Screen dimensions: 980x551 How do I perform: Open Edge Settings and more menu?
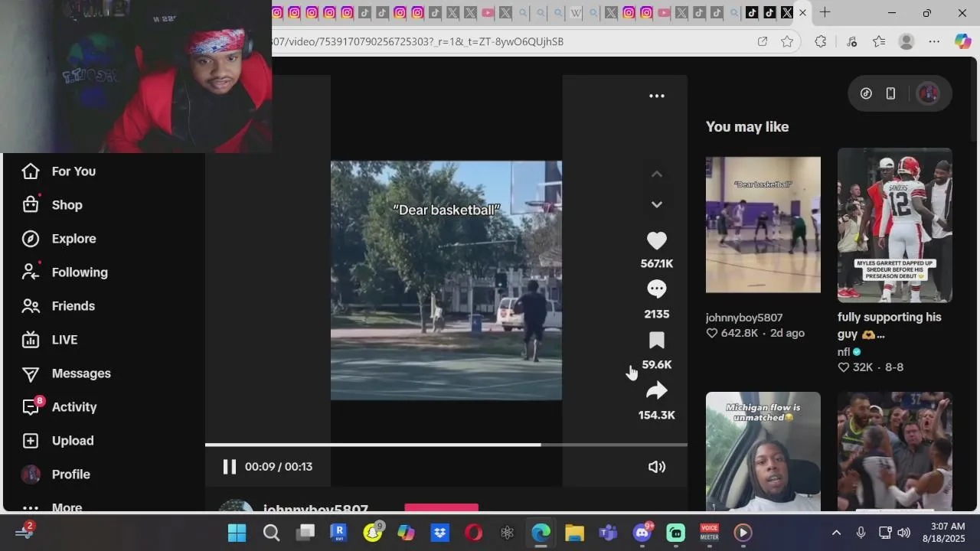pyautogui.click(x=934, y=41)
